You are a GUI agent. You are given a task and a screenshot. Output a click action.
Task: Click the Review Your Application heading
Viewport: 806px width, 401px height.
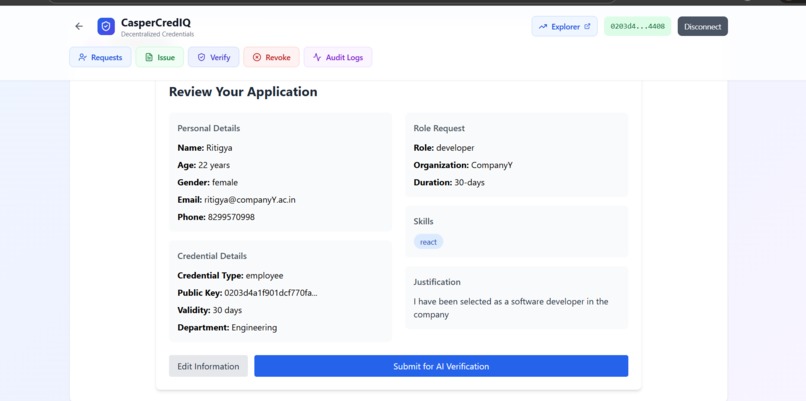pos(243,92)
